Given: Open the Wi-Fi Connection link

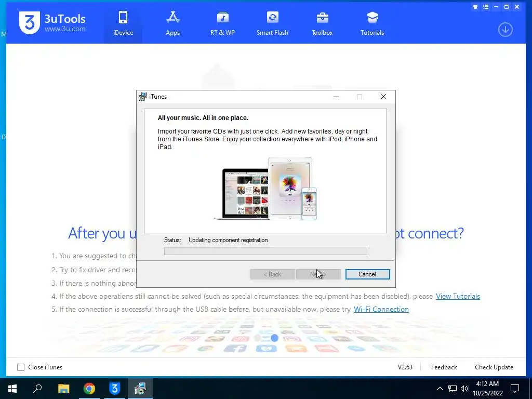Looking at the screenshot, I should click(381, 309).
